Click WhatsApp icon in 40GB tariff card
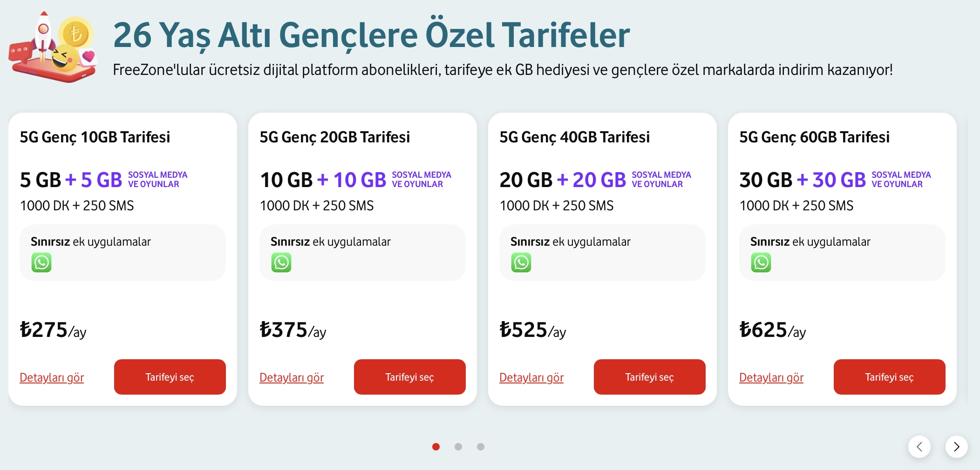Image resolution: width=980 pixels, height=470 pixels. click(521, 262)
